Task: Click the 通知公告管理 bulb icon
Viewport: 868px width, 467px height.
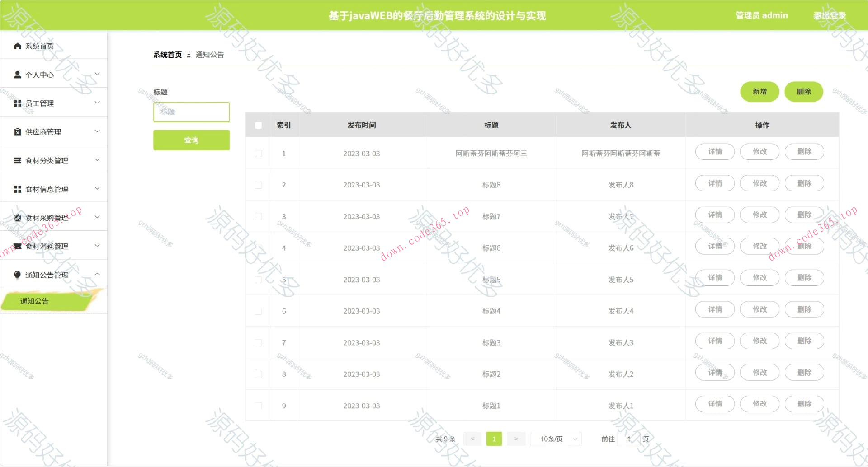Action: point(17,274)
